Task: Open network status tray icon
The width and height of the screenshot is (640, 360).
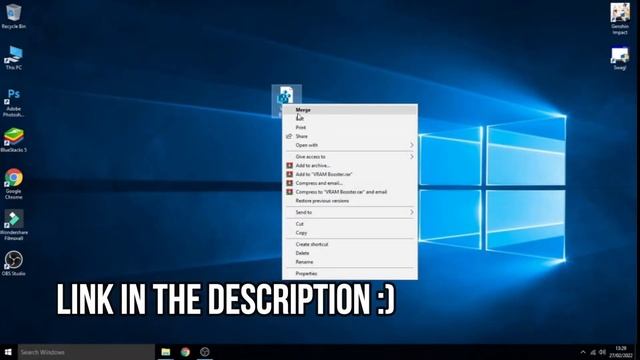Action: pyautogui.click(x=593, y=352)
